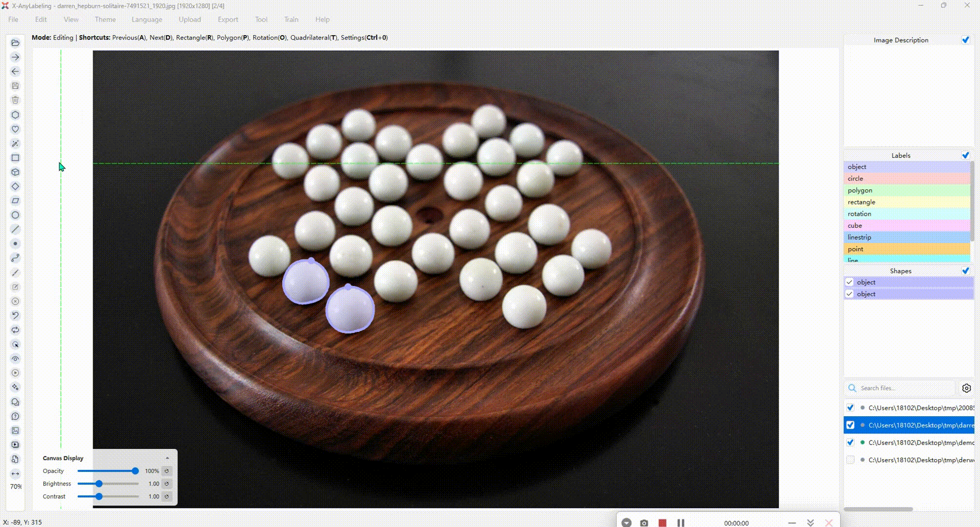Click the Opacity slider handle
Screen dimensions: 980x527
[x=135, y=471]
